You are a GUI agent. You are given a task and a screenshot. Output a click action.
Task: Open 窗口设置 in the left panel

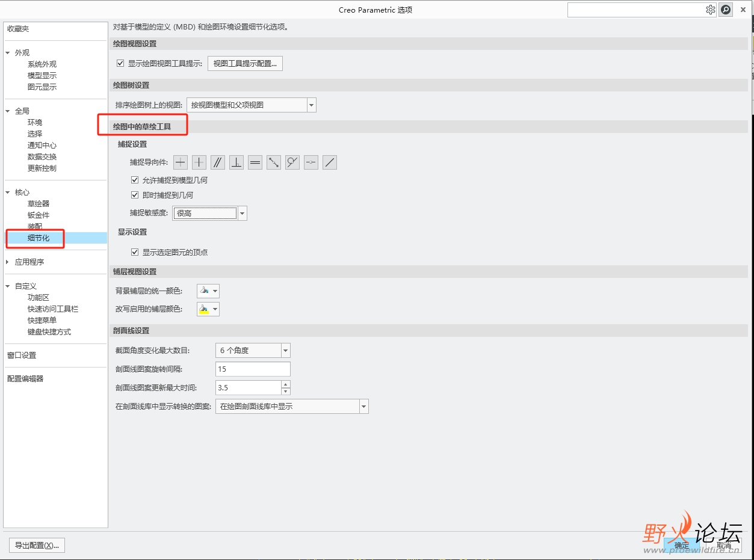click(22, 355)
